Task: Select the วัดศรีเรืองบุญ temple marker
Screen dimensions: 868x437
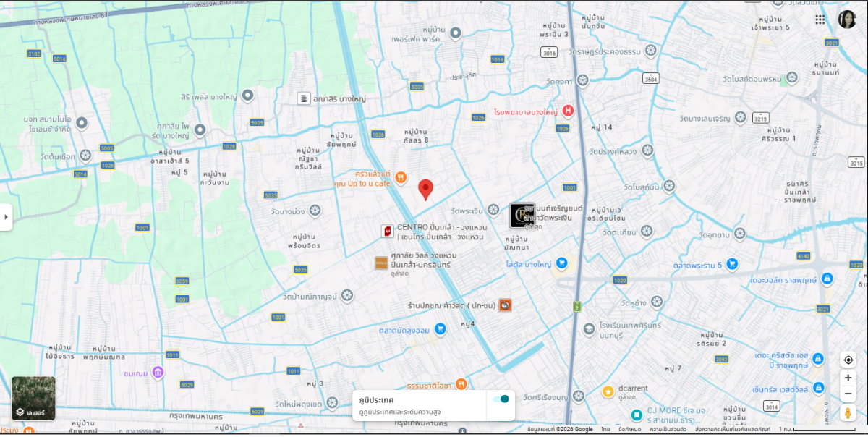Action: click(579, 396)
